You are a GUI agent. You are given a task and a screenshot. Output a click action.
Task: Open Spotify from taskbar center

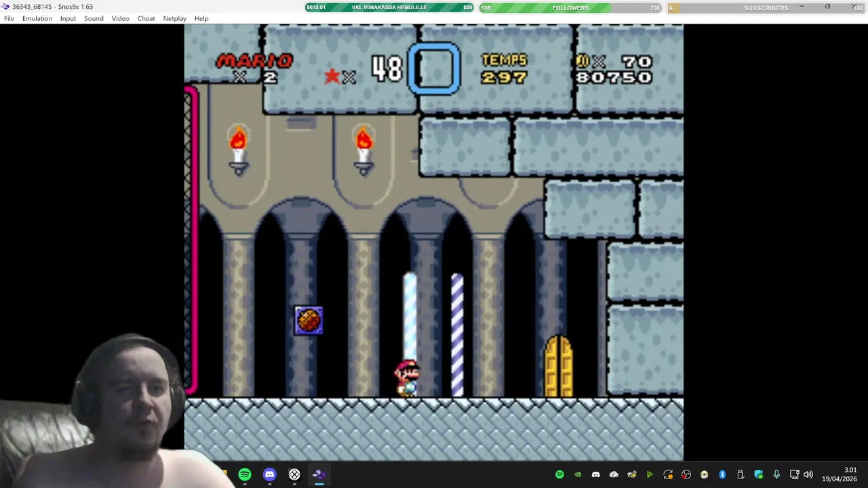tap(245, 474)
